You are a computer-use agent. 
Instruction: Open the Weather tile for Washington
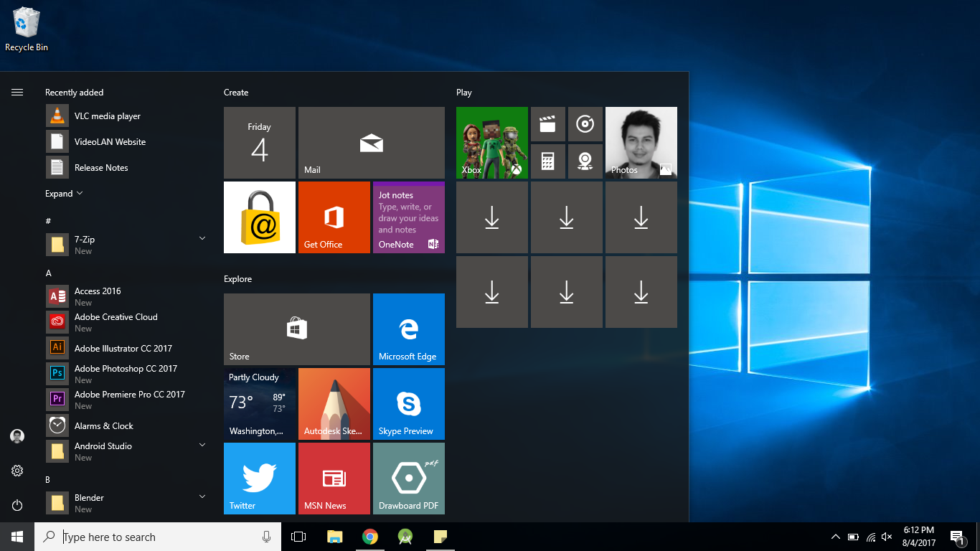pyautogui.click(x=260, y=404)
